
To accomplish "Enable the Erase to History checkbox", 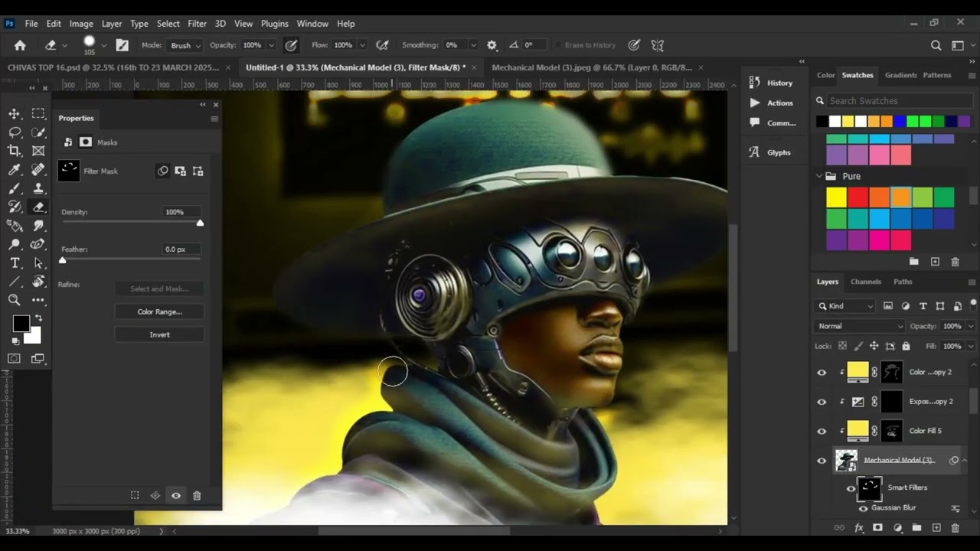I will tap(559, 45).
